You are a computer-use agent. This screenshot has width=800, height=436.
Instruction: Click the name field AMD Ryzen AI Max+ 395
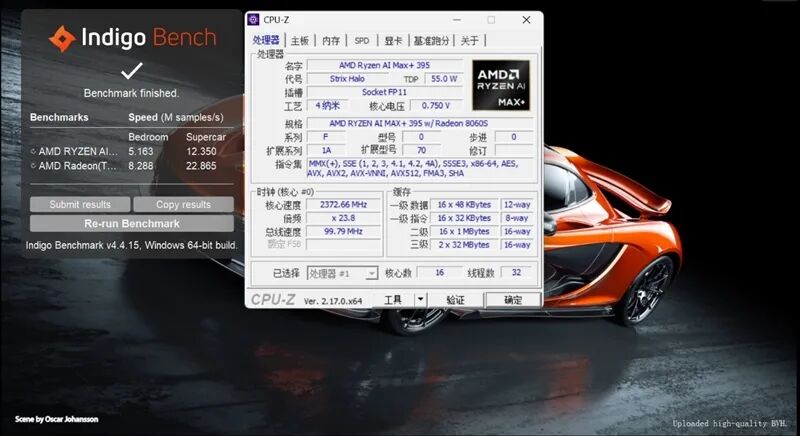coord(385,65)
